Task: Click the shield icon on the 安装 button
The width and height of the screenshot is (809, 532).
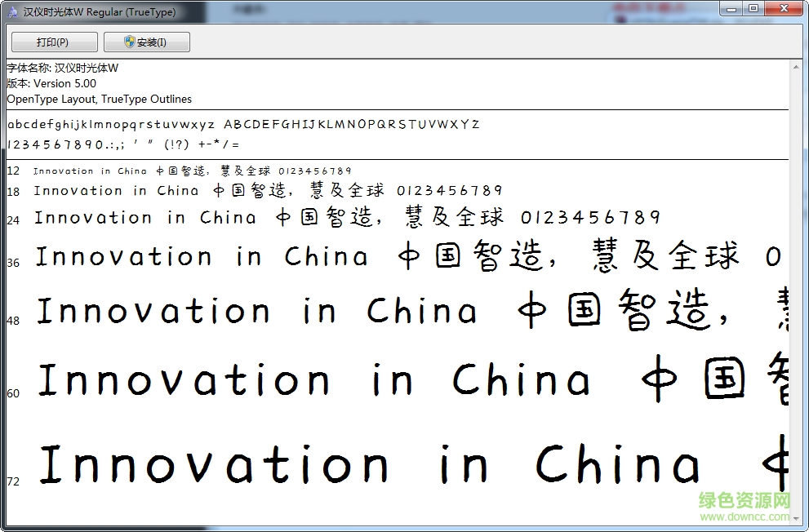Action: (x=130, y=42)
